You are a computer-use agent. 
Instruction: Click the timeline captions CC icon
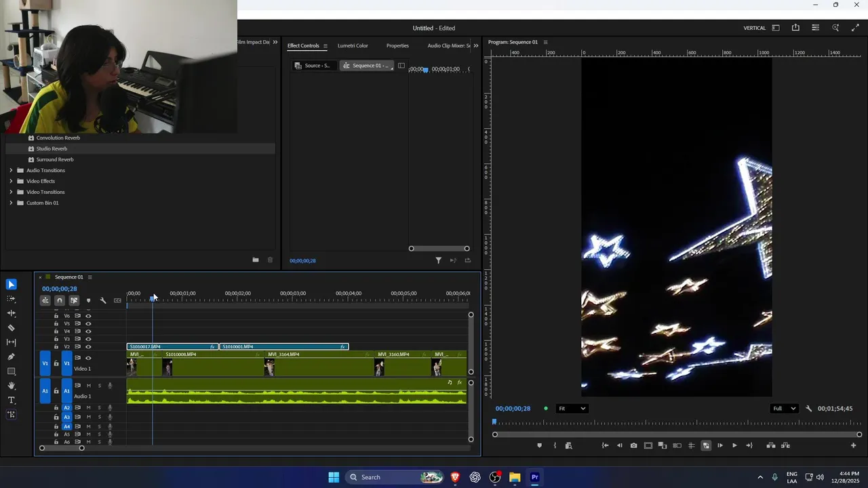click(117, 300)
